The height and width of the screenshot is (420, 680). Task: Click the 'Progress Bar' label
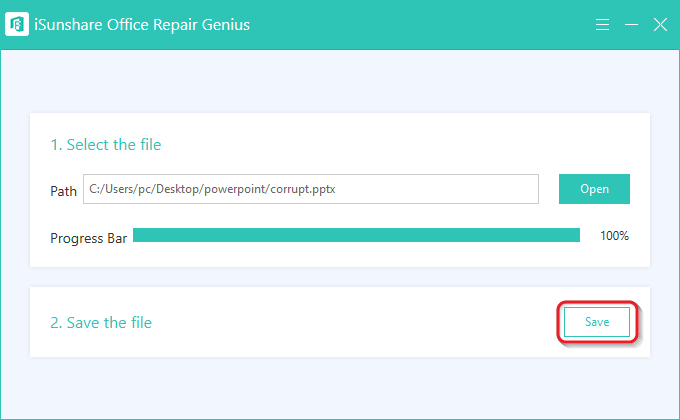pos(88,238)
